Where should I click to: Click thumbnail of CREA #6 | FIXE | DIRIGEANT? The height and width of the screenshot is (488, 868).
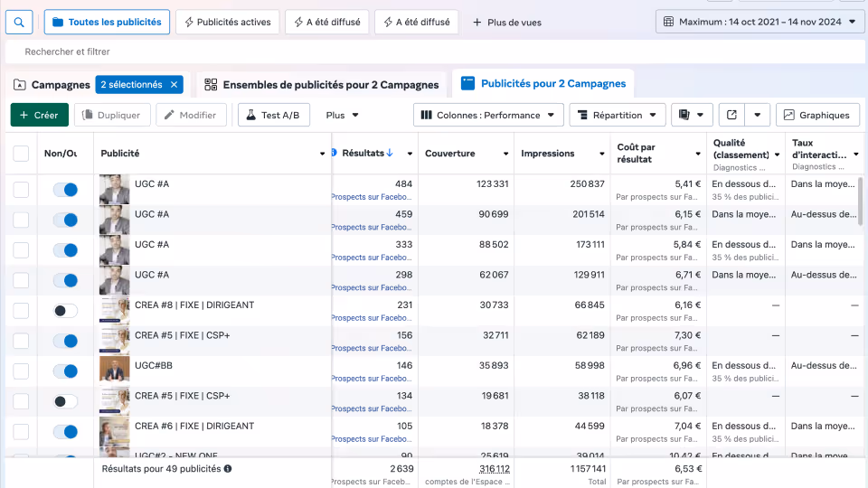tap(115, 432)
